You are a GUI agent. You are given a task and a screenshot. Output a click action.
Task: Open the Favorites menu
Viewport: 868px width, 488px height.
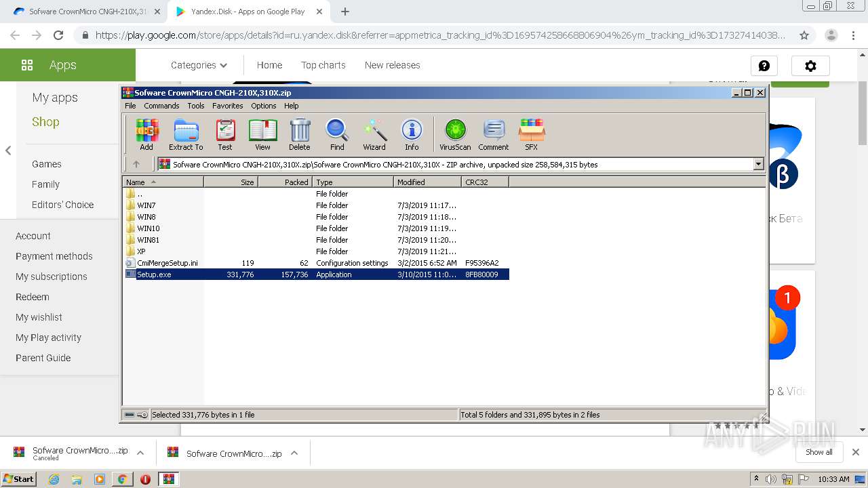(x=228, y=106)
